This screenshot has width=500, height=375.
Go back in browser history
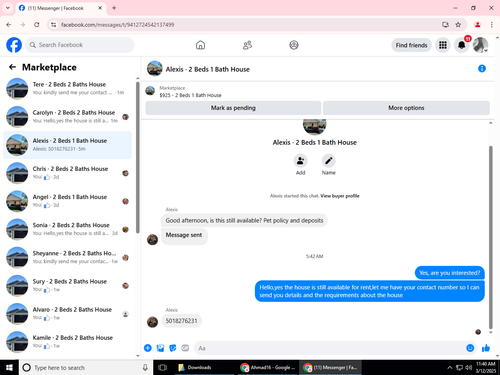coord(9,25)
